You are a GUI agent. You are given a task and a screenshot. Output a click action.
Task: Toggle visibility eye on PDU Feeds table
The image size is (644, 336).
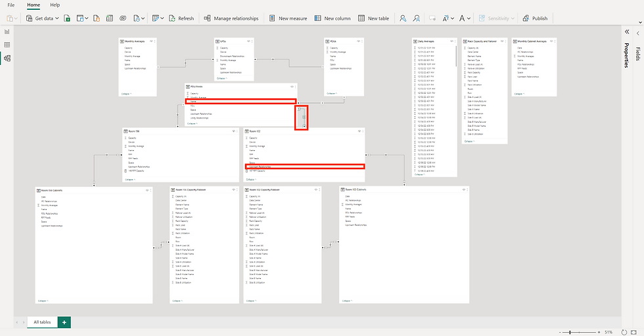tap(292, 87)
